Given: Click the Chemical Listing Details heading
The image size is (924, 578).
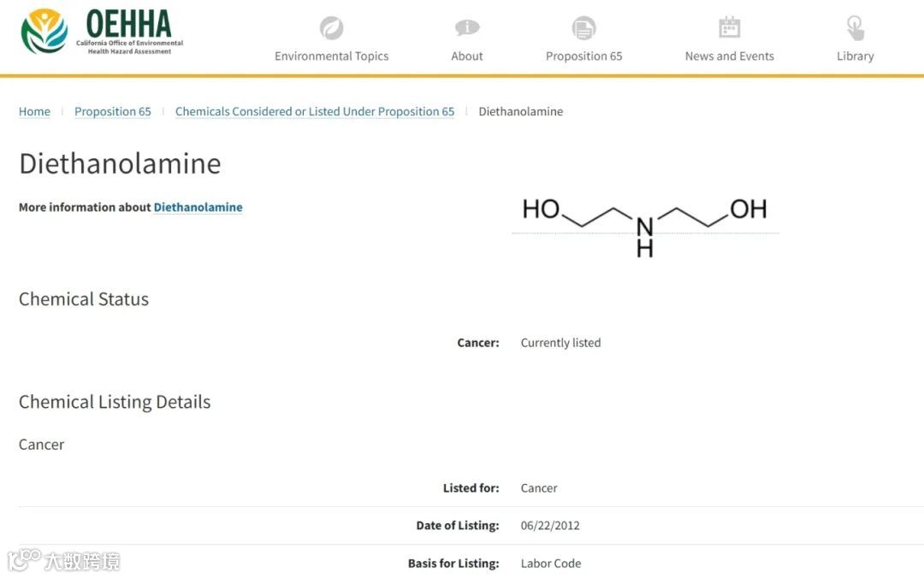Looking at the screenshot, I should 115,402.
